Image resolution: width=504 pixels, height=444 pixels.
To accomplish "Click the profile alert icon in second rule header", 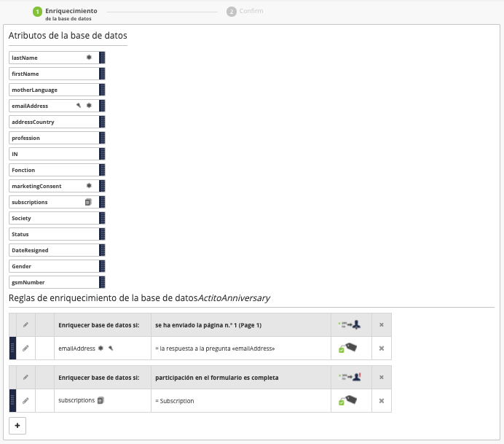I will point(350,377).
